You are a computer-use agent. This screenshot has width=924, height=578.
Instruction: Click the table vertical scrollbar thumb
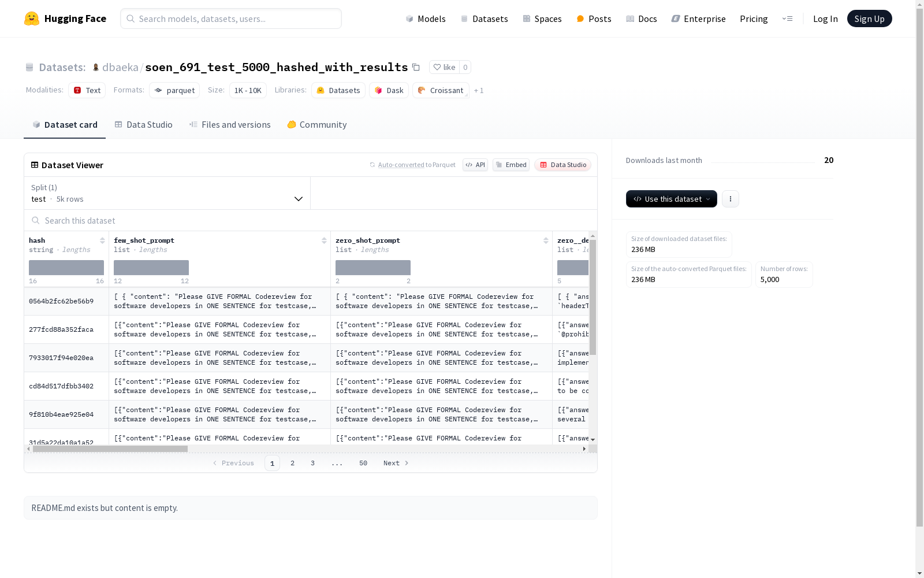coord(593,297)
